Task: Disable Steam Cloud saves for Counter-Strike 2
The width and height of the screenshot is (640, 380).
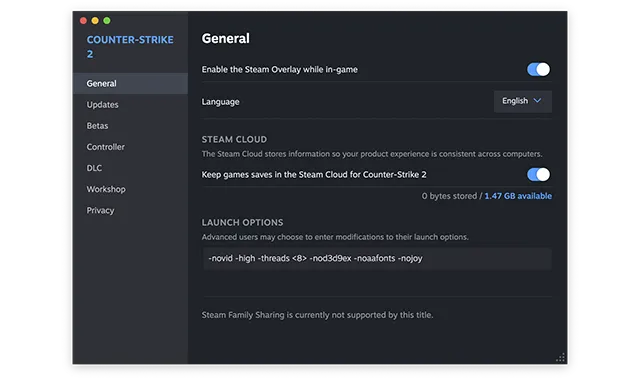Action: (x=538, y=175)
